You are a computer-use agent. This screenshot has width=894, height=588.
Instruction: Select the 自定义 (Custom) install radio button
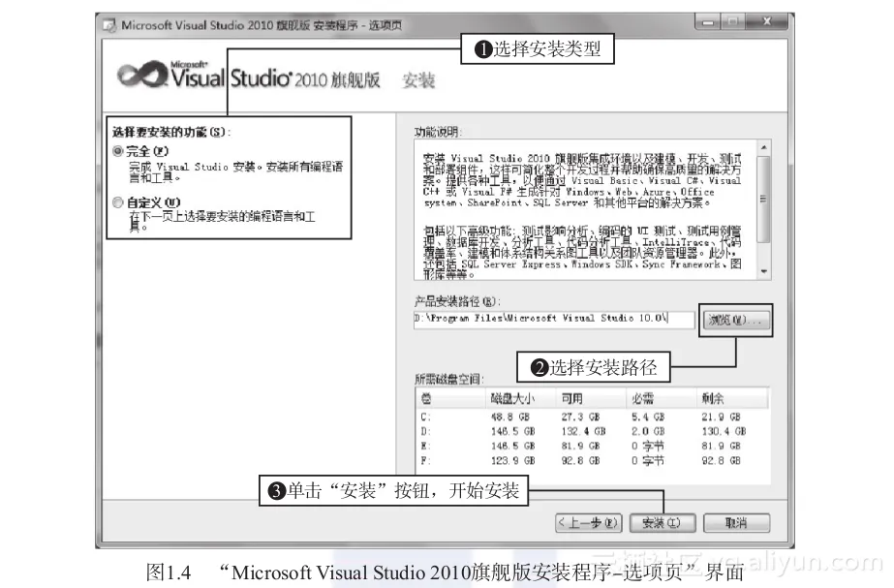(x=118, y=202)
